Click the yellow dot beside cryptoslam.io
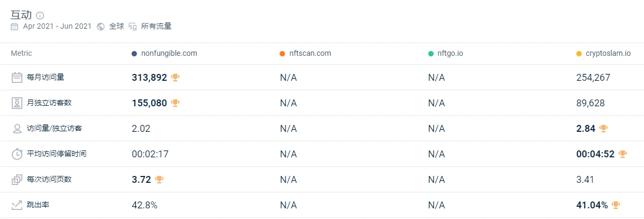 coord(579,54)
